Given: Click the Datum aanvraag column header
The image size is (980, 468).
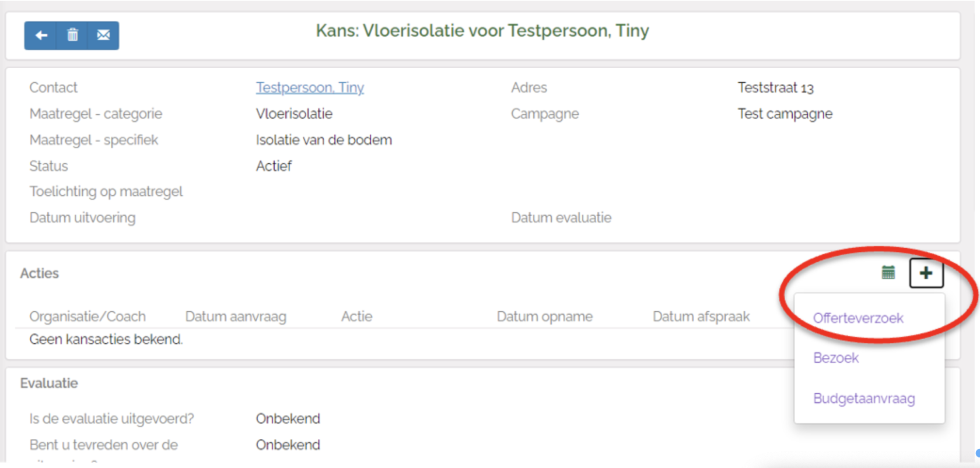Looking at the screenshot, I should (x=236, y=316).
